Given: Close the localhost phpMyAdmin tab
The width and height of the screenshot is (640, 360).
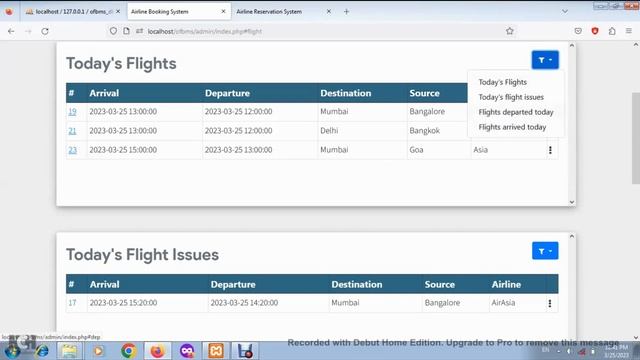Looking at the screenshot, I should coord(118,11).
